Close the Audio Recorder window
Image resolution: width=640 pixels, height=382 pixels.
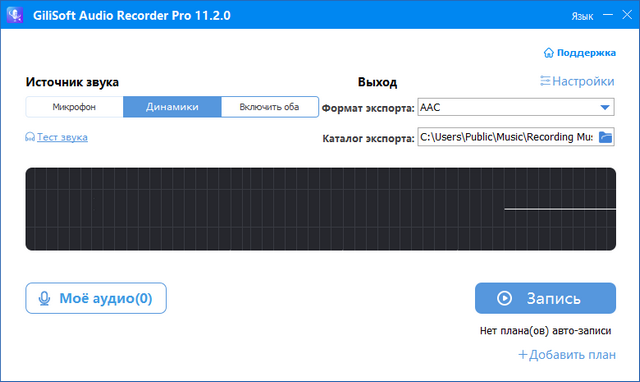point(627,15)
